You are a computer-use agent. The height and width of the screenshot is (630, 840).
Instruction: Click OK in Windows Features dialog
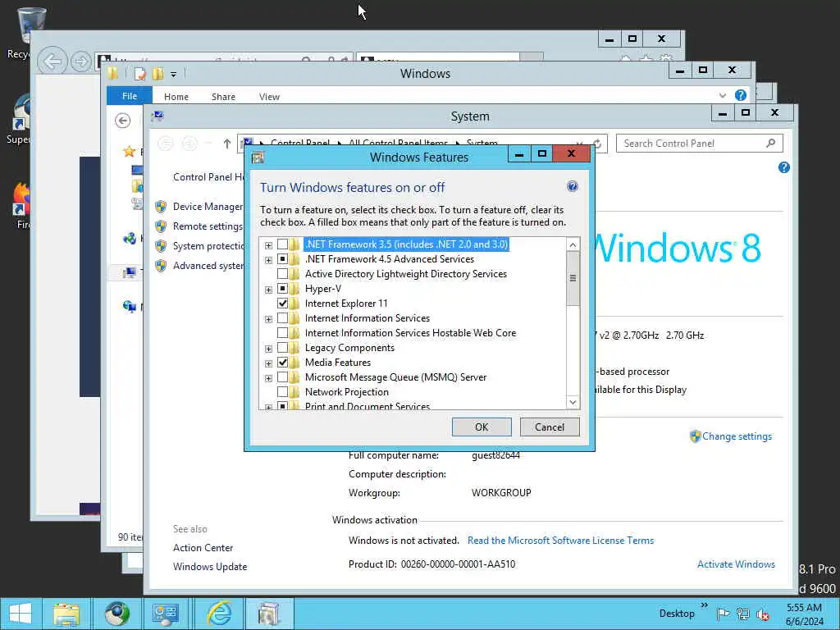pyautogui.click(x=482, y=427)
